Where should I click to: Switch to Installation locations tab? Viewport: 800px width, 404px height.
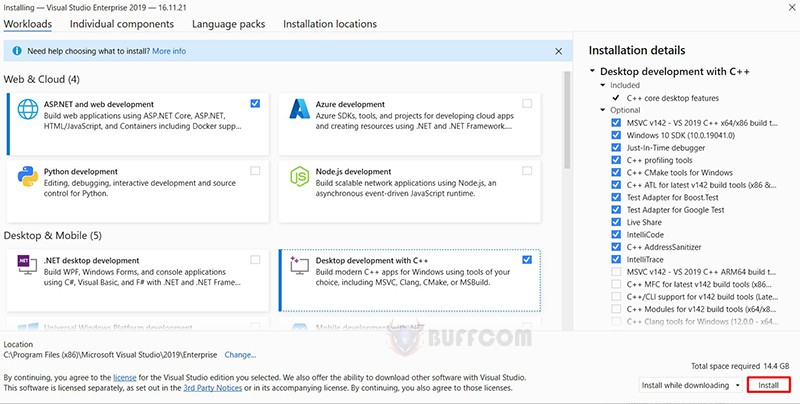[330, 24]
